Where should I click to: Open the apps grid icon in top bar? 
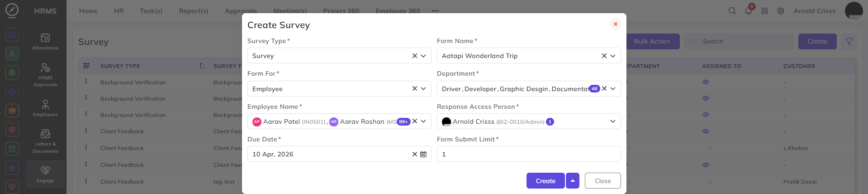(x=764, y=11)
